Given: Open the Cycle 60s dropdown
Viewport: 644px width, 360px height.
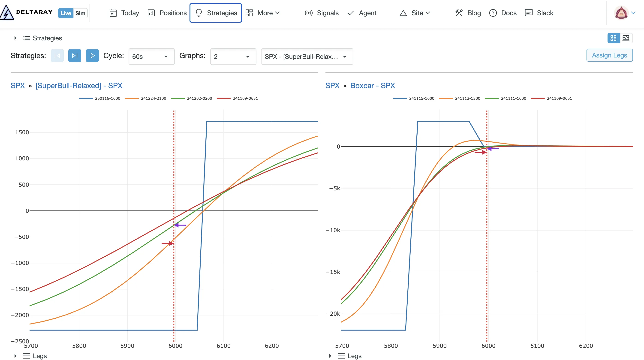Looking at the screenshot, I should (151, 57).
